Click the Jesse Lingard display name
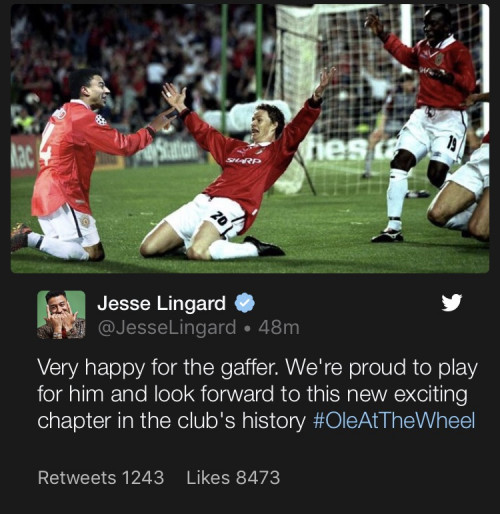 coord(162,303)
